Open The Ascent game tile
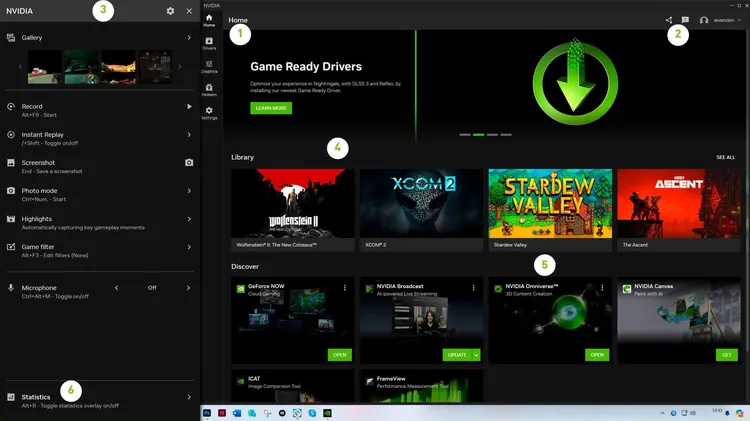Image resolution: width=750 pixels, height=421 pixels. click(679, 210)
